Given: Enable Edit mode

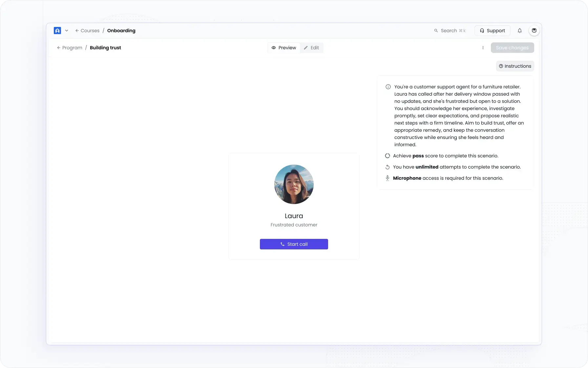Looking at the screenshot, I should pyautogui.click(x=311, y=48).
